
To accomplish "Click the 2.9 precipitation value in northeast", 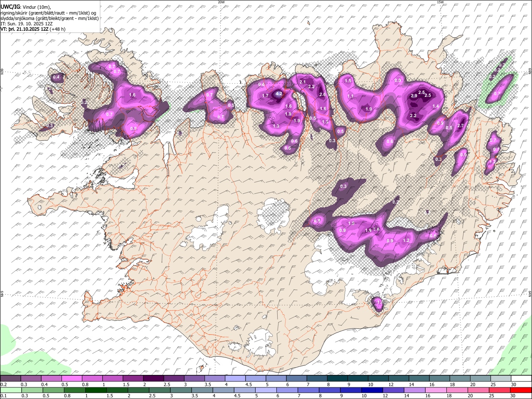I will tap(414, 96).
